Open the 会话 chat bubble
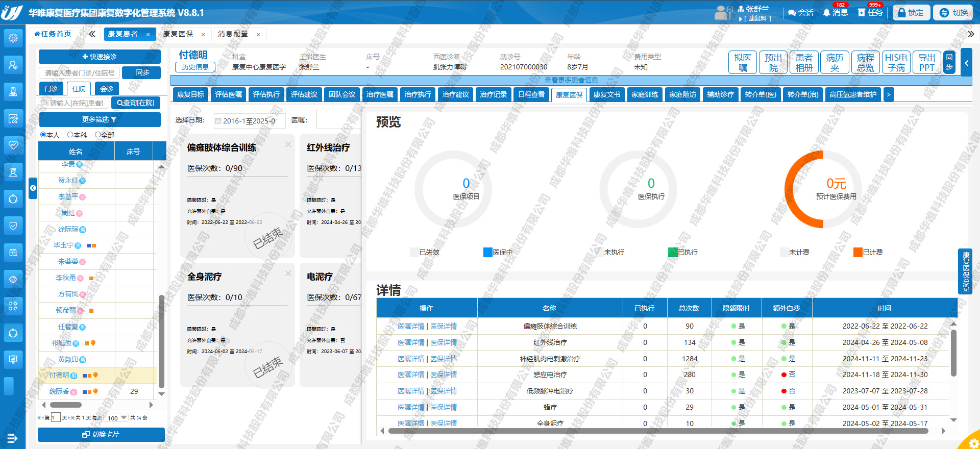 [800, 13]
